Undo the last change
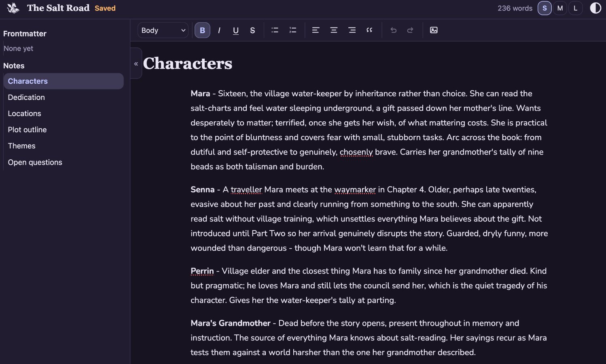Screen dimensions: 606x364 click(x=393, y=30)
